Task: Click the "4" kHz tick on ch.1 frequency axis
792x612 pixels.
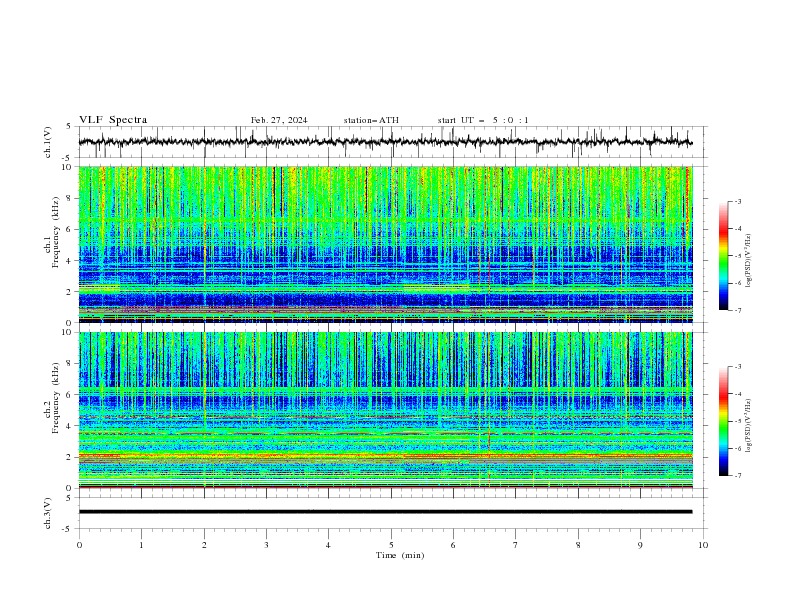Action: click(x=70, y=261)
